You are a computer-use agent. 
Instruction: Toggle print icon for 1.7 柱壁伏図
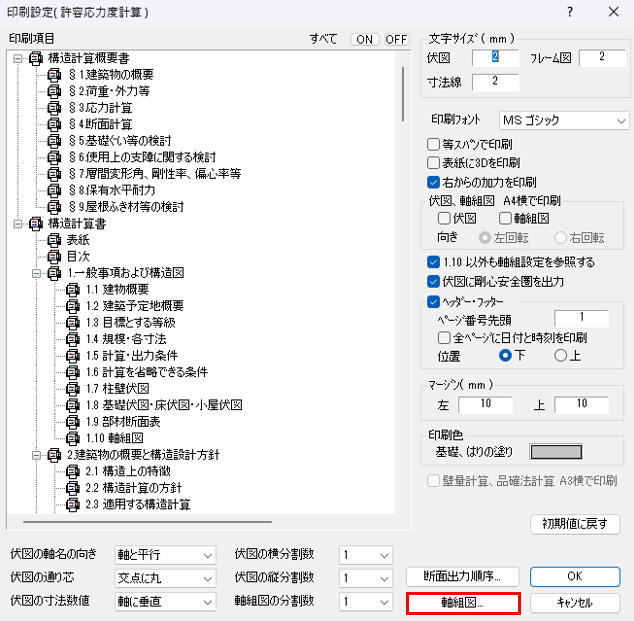[73, 389]
